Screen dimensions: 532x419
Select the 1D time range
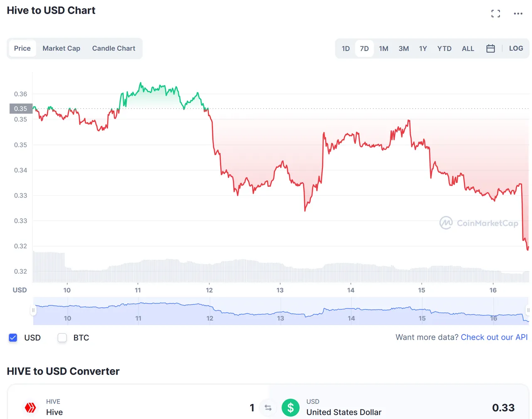(x=346, y=49)
